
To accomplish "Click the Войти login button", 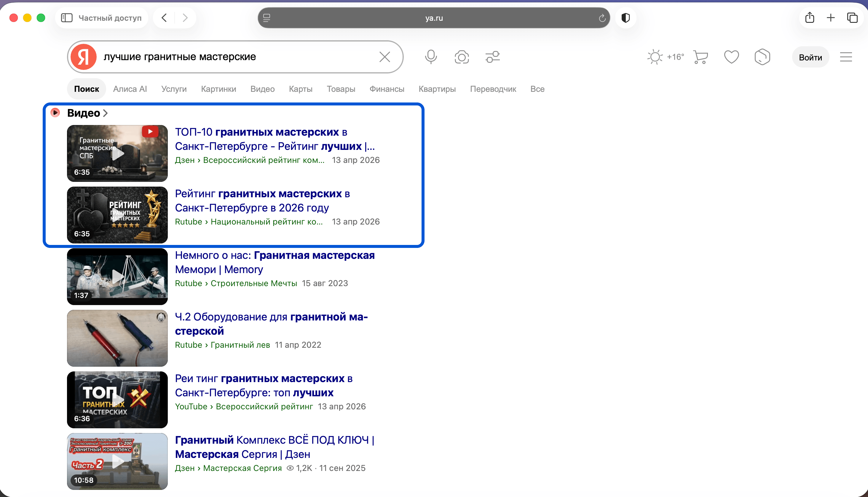I will pos(810,57).
